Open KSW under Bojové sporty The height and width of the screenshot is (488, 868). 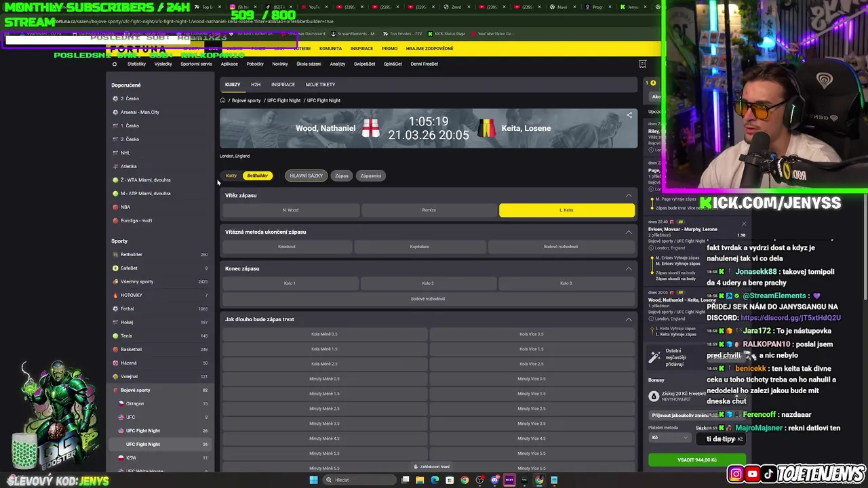pos(161,457)
